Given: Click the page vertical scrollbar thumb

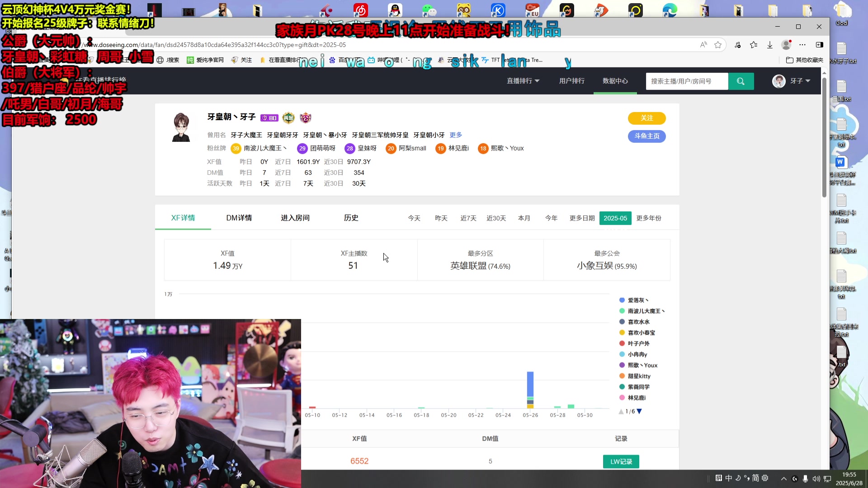Looking at the screenshot, I should coord(824,137).
